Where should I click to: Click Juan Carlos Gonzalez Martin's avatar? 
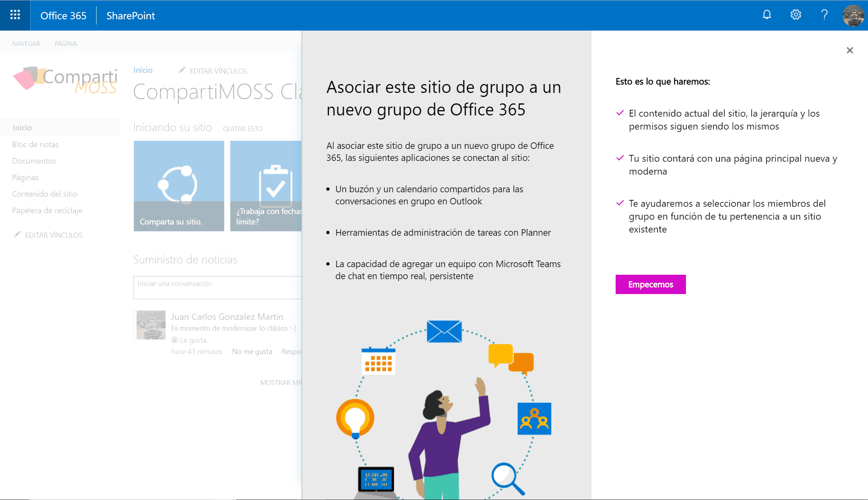[x=151, y=325]
